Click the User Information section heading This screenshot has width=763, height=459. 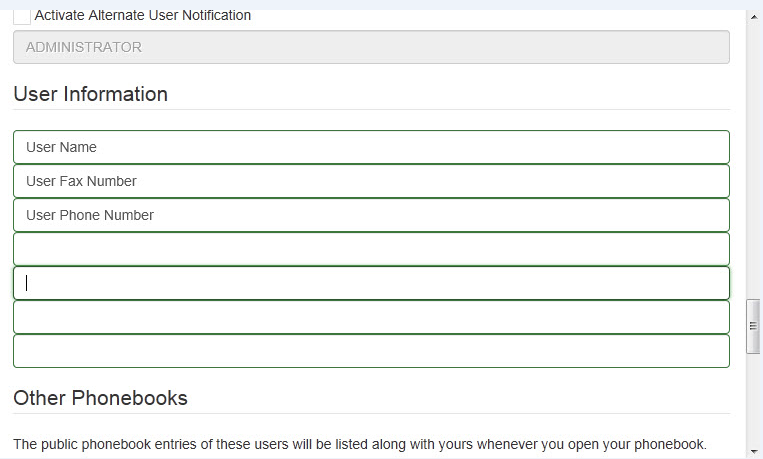coord(91,94)
